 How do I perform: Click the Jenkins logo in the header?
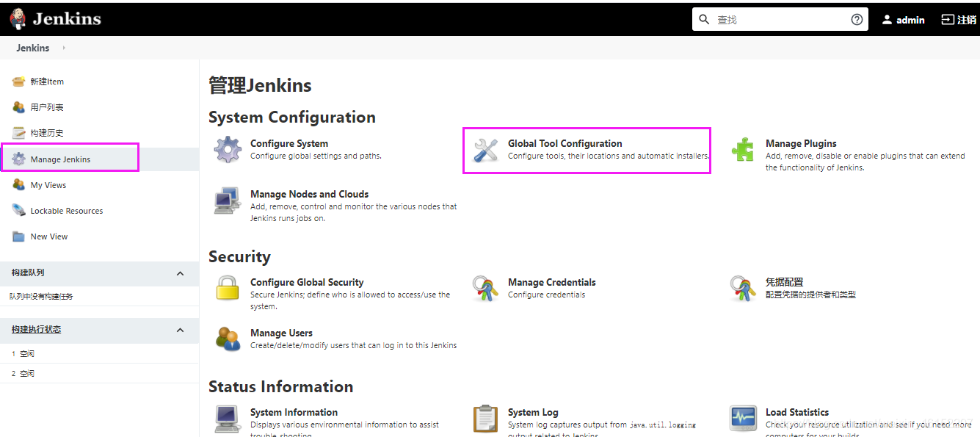click(56, 19)
